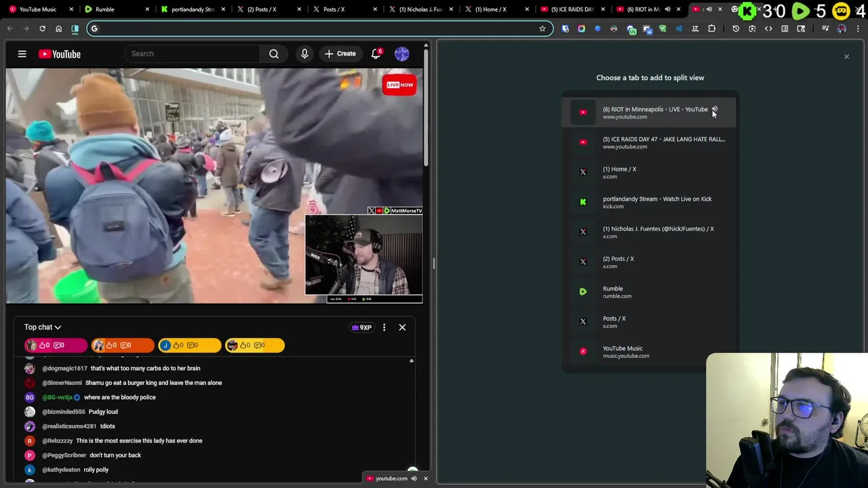Open the YouTube hamburger guide menu
The image size is (868, 488).
pos(22,54)
